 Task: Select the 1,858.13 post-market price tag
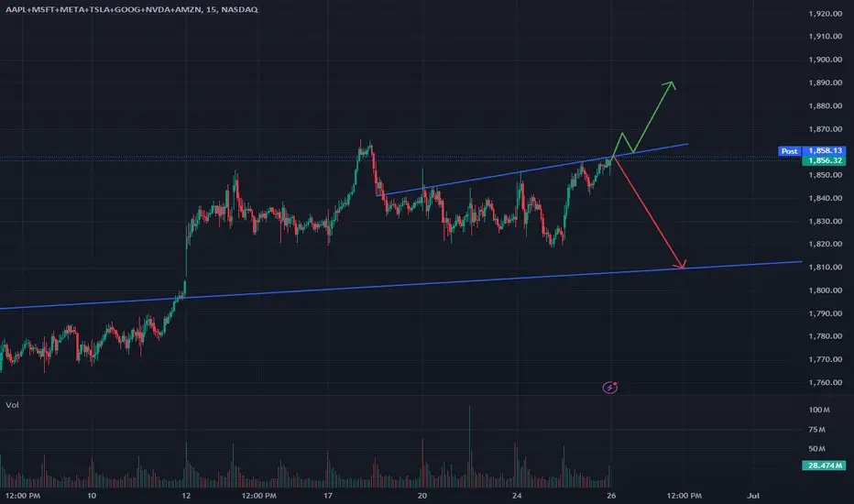(x=825, y=150)
